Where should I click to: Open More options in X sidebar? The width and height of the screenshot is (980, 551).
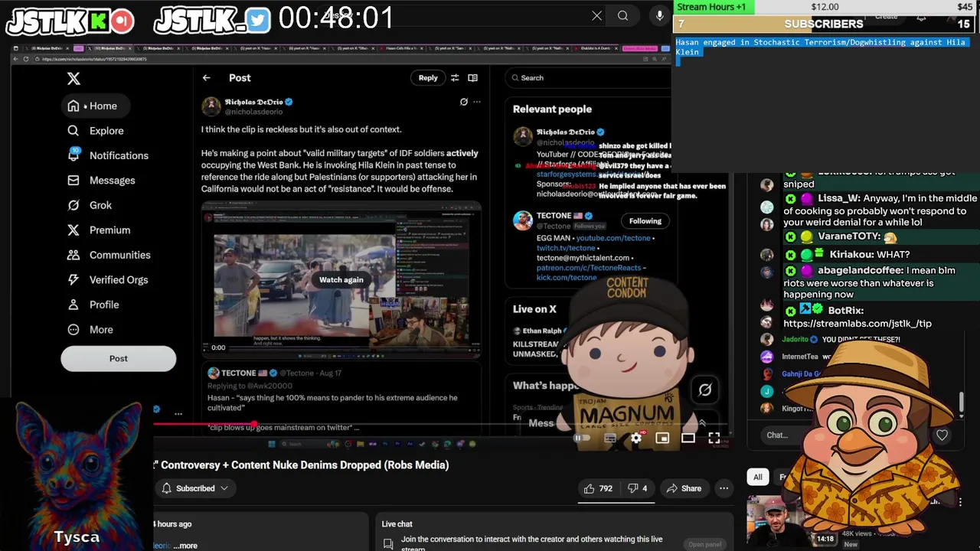(90, 330)
